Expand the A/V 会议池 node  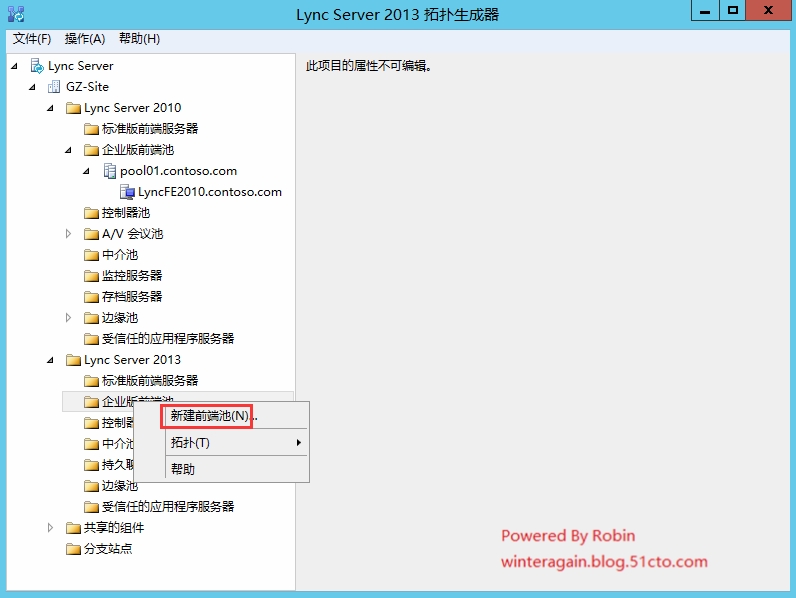(69, 234)
